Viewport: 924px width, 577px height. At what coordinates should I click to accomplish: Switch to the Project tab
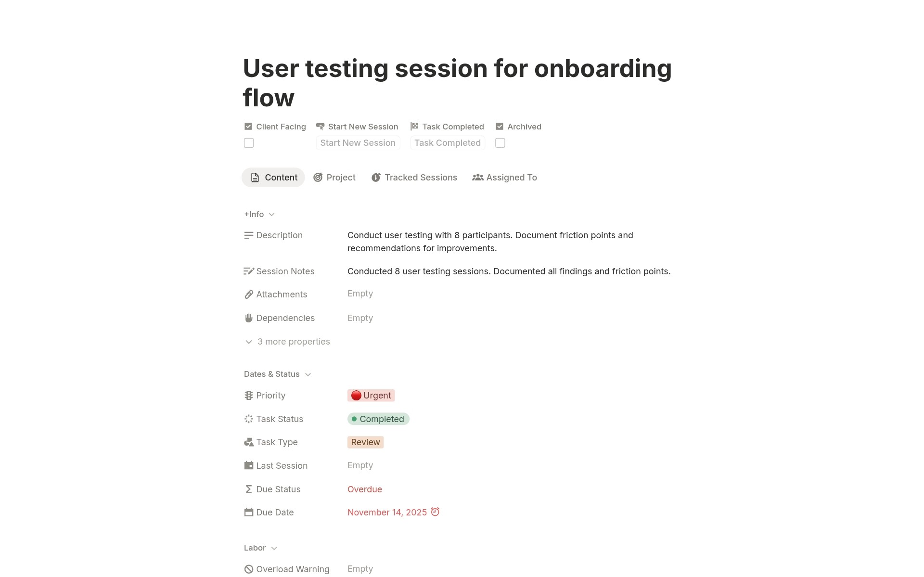pyautogui.click(x=334, y=177)
